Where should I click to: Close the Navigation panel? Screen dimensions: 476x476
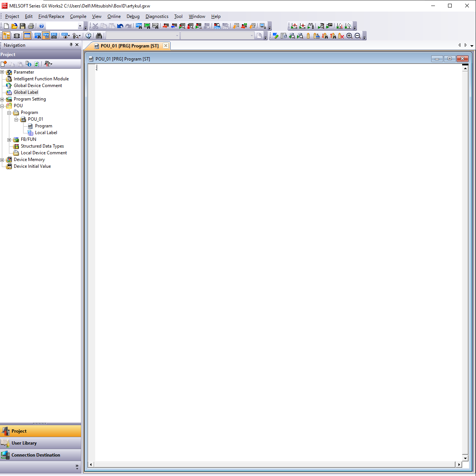pyautogui.click(x=77, y=45)
